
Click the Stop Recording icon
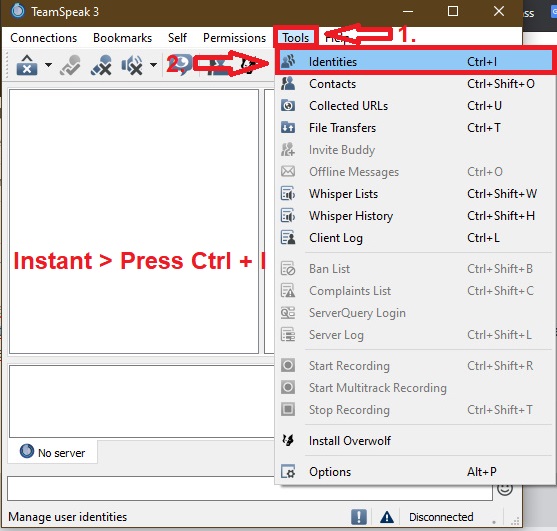click(x=288, y=410)
